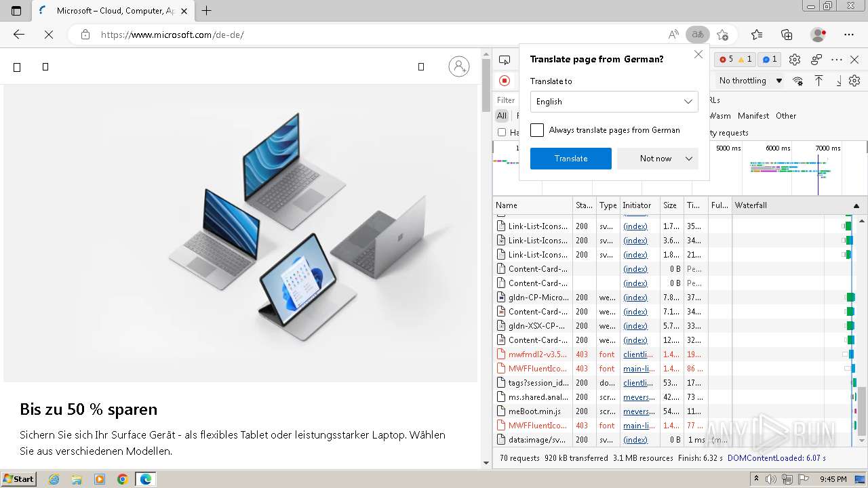Open the Network panel settings gear
The width and height of the screenshot is (868, 488).
(854, 81)
